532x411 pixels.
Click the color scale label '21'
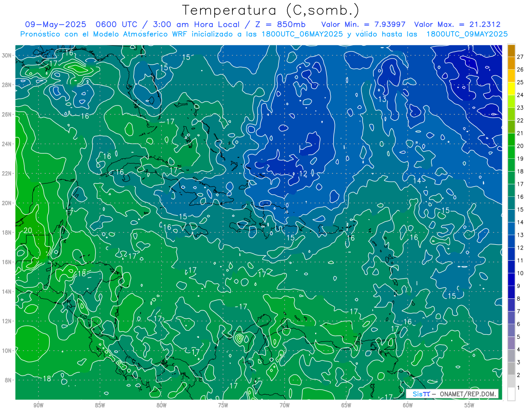[520, 133]
